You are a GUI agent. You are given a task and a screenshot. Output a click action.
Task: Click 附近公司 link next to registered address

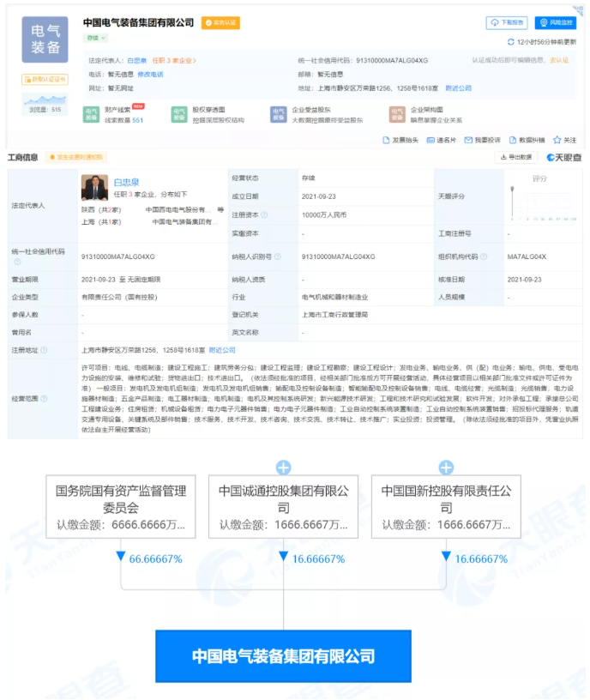pyautogui.click(x=222, y=350)
